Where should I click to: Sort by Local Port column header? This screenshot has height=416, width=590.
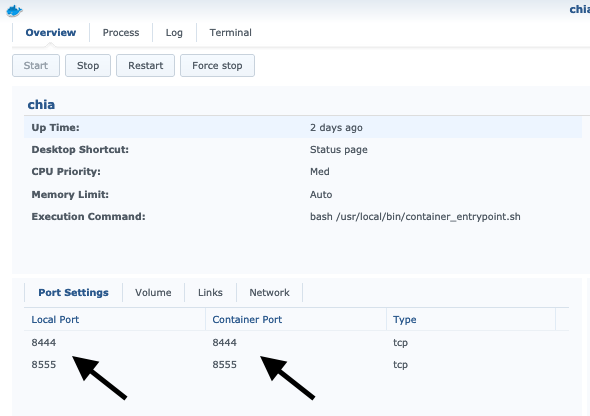click(115, 319)
